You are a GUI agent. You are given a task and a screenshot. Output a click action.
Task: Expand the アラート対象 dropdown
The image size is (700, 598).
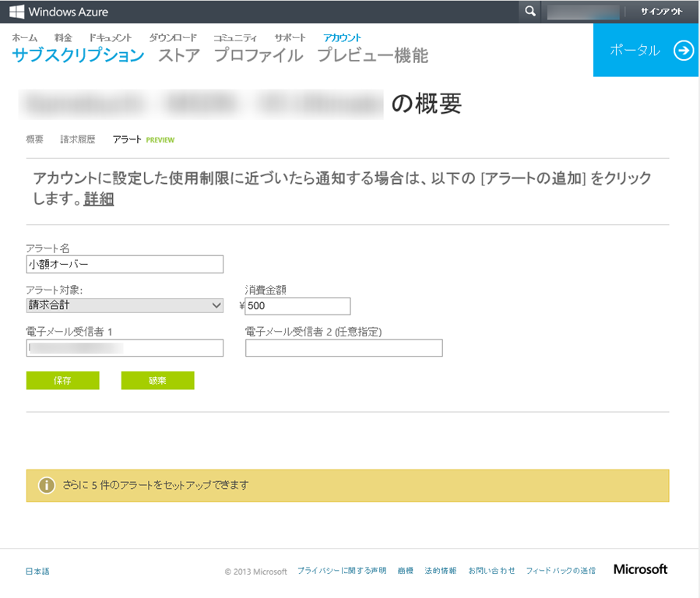pos(125,305)
